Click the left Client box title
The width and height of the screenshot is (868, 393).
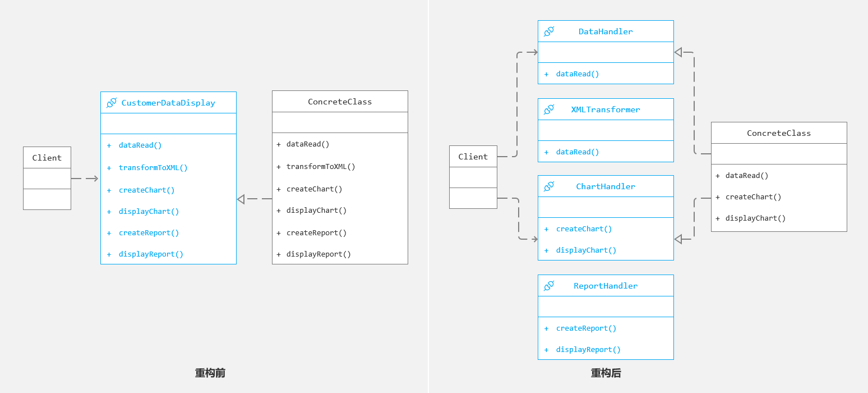(x=47, y=158)
